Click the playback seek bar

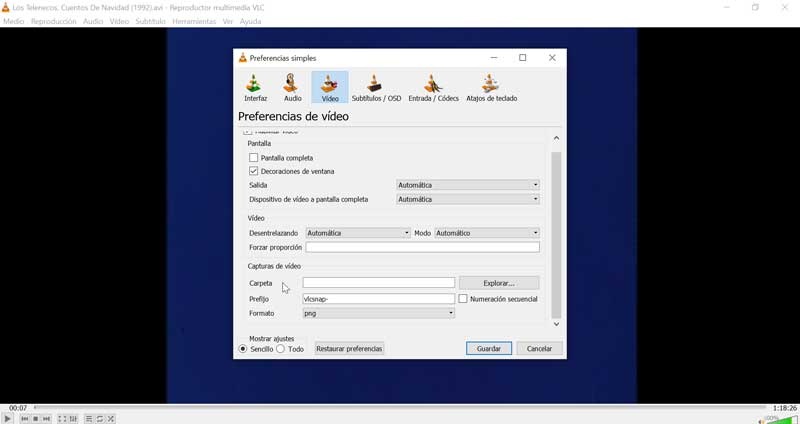(x=400, y=408)
